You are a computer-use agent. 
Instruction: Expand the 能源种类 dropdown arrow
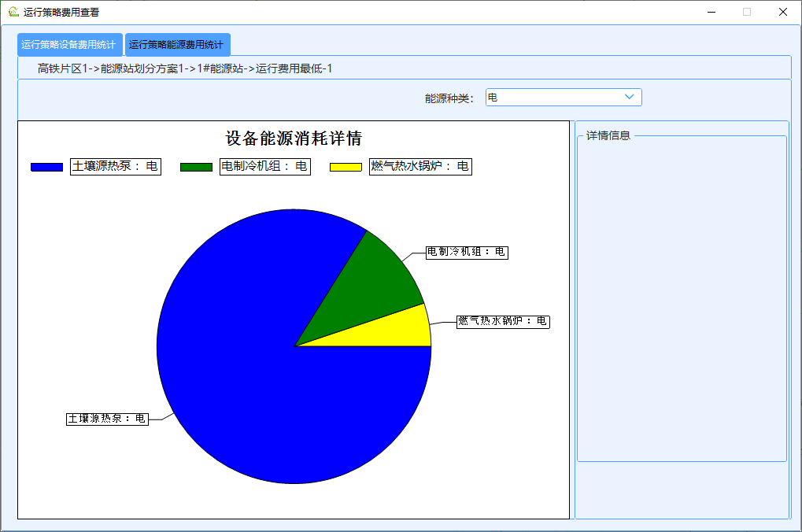point(629,97)
